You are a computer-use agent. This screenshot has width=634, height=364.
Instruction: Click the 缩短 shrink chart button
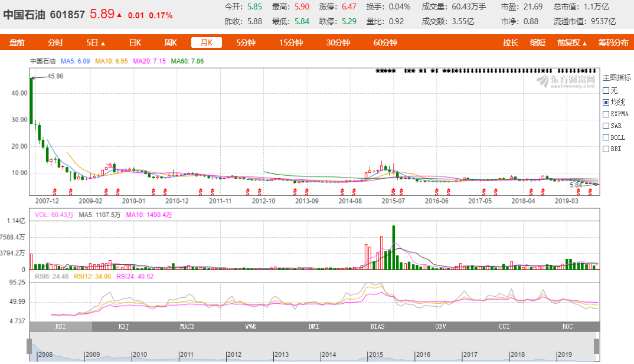(538, 42)
